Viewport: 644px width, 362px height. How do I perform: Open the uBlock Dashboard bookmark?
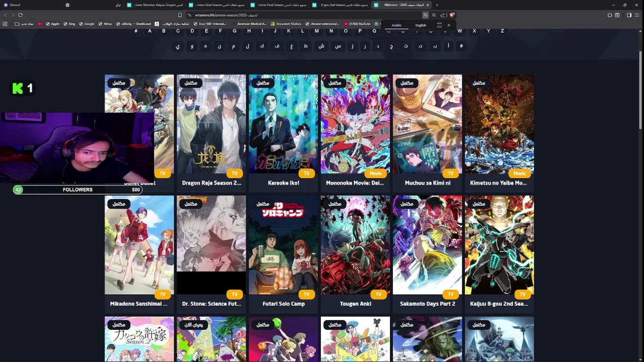pos(133,24)
